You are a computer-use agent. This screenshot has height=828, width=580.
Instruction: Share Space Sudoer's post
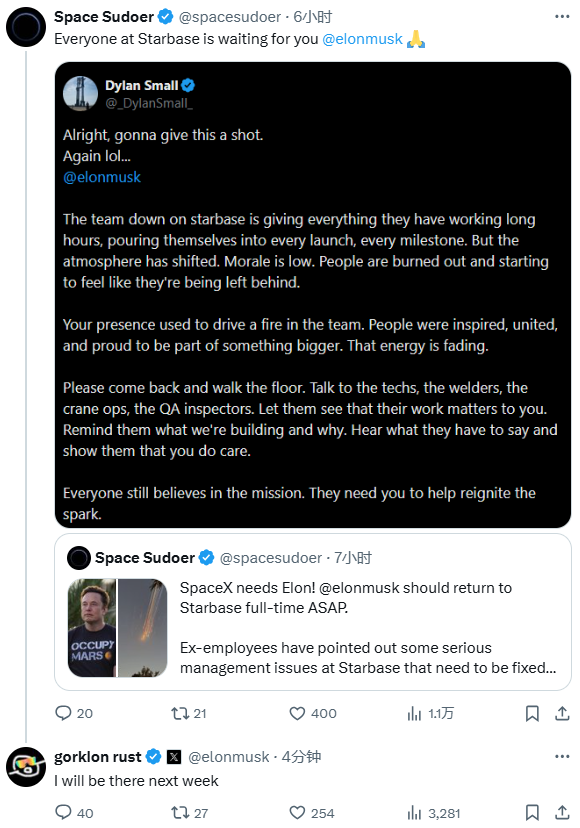[x=562, y=713]
